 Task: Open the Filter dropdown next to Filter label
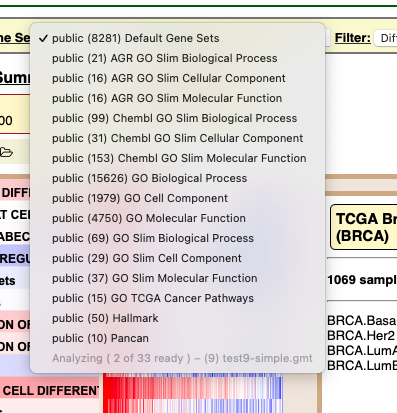(x=386, y=38)
